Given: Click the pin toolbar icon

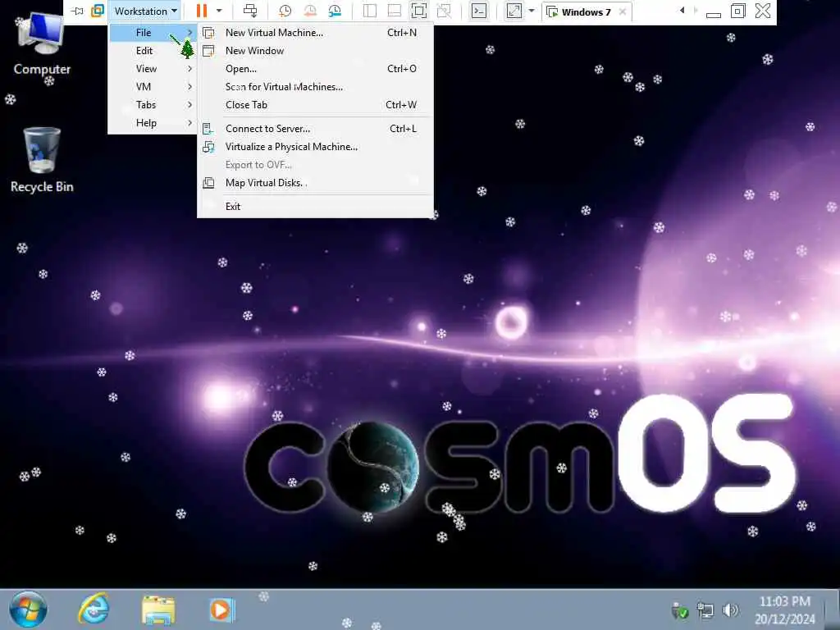Looking at the screenshot, I should coord(77,11).
